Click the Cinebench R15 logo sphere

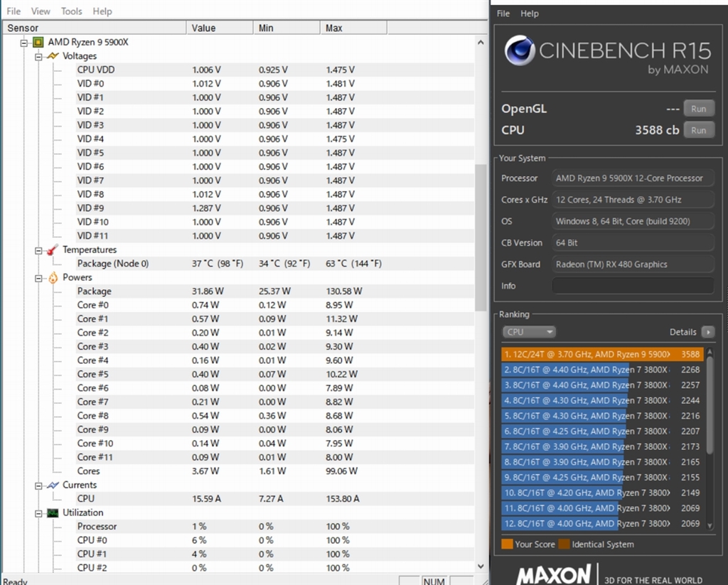[x=519, y=51]
